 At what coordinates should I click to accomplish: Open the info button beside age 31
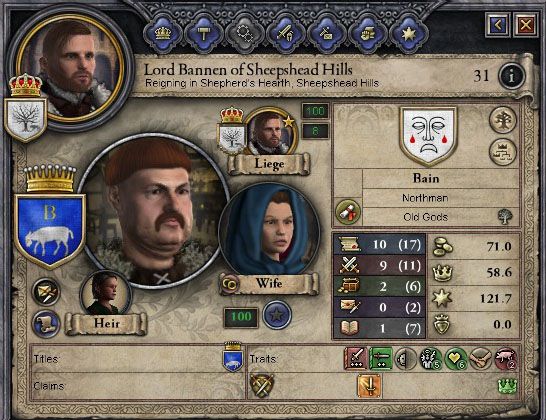tap(512, 76)
